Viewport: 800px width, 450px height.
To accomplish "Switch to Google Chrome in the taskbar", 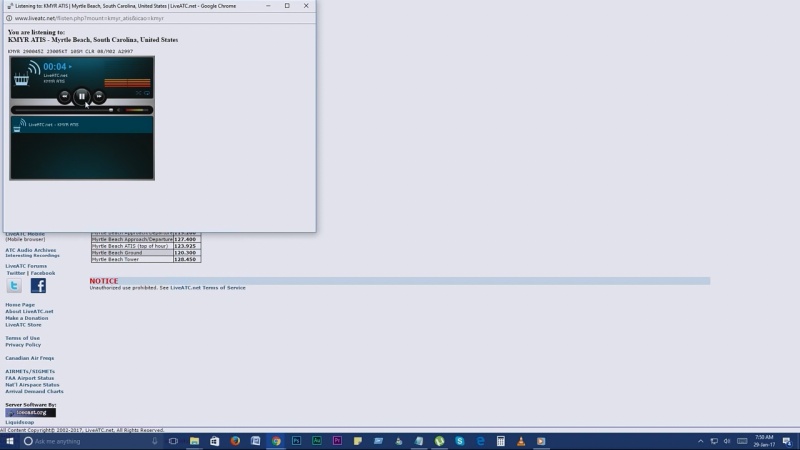I will tap(276, 441).
